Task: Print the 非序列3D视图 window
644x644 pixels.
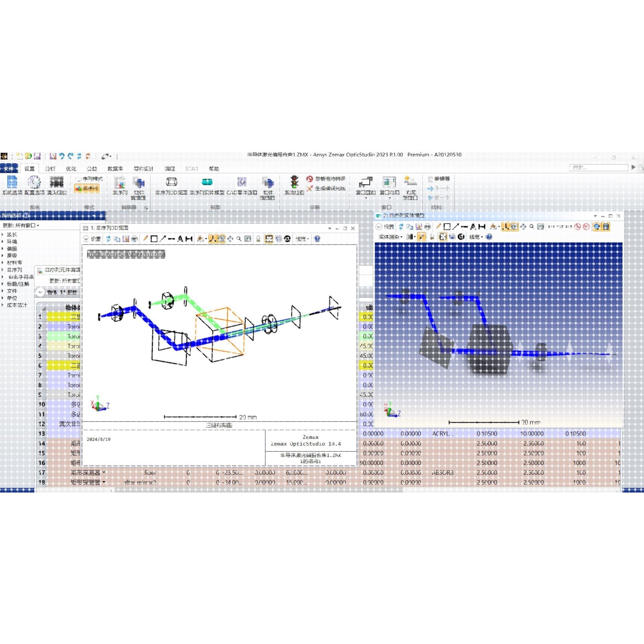Action: click(x=134, y=239)
